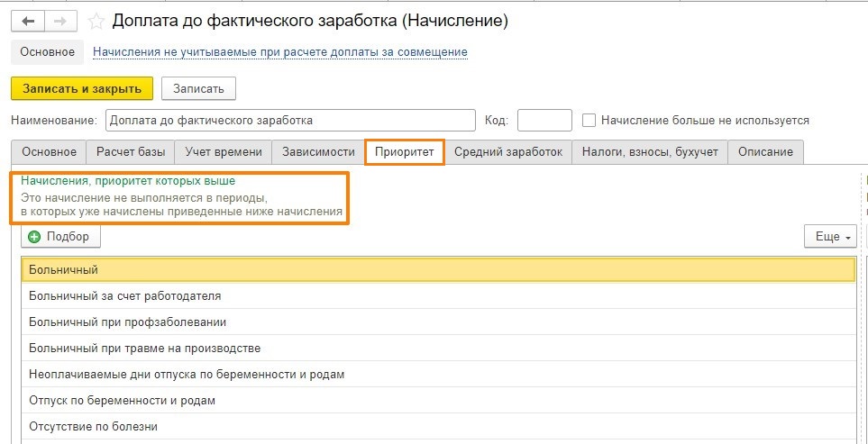Select the Средний заработок tab

tap(508, 152)
